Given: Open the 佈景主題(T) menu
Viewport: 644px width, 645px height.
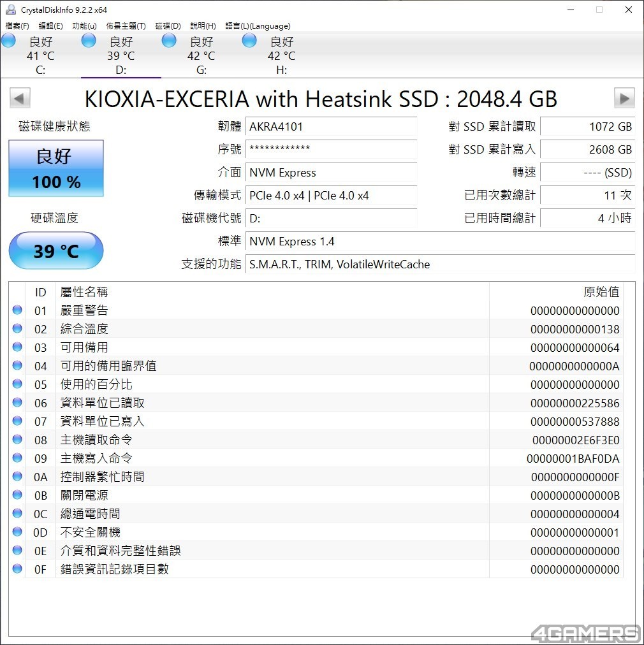Looking at the screenshot, I should pos(126,26).
